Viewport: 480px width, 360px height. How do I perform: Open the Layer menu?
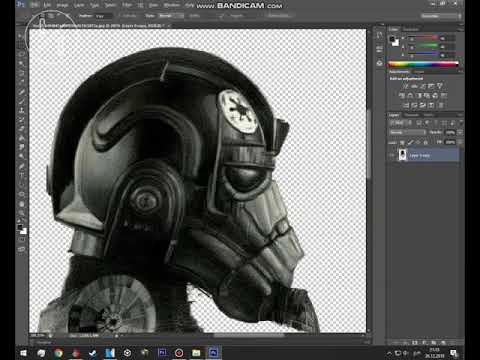[x=79, y=5]
